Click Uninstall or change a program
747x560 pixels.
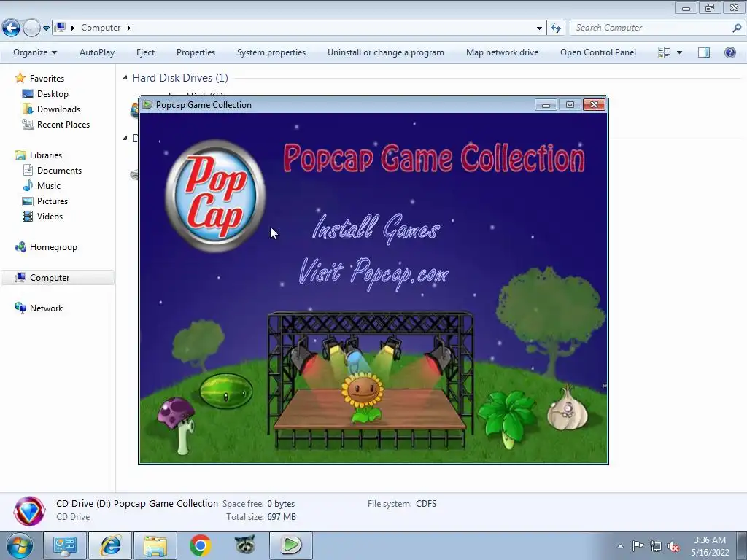tap(385, 52)
